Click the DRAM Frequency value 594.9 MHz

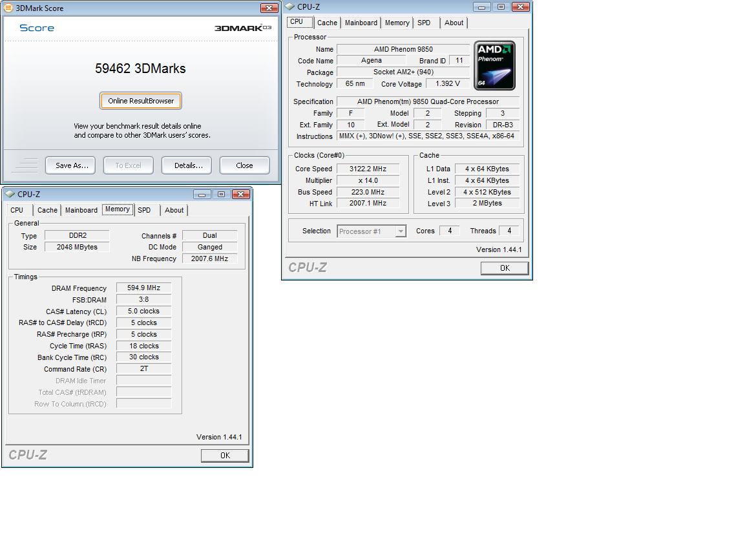(x=143, y=288)
